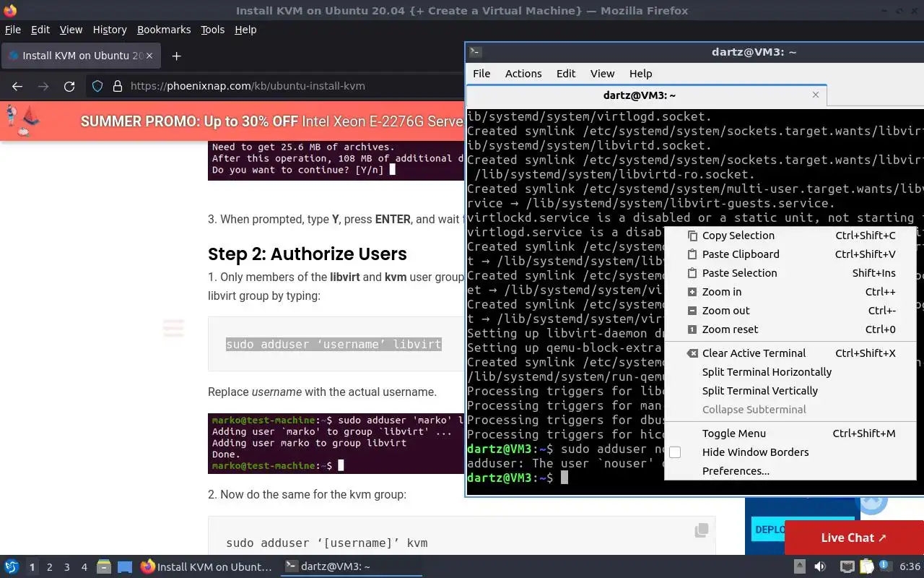The width and height of the screenshot is (924, 578).
Task: Click the Firefox forward arrow button
Action: coord(43,86)
